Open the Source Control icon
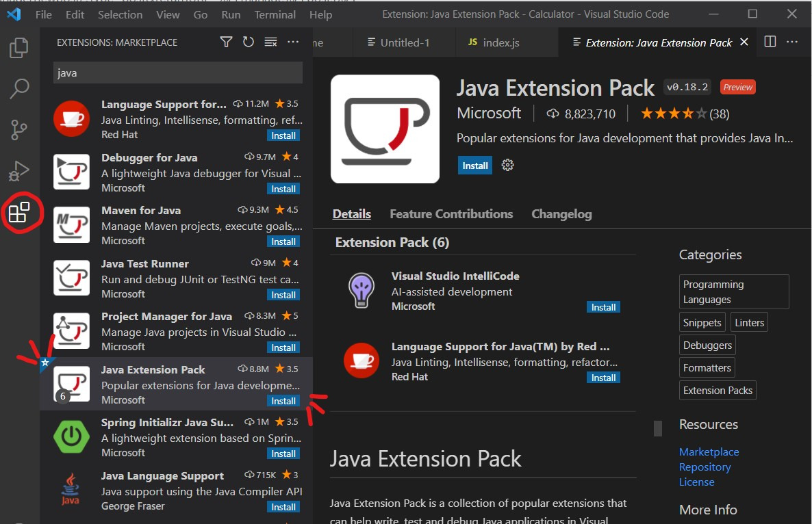The height and width of the screenshot is (524, 812). click(x=19, y=130)
